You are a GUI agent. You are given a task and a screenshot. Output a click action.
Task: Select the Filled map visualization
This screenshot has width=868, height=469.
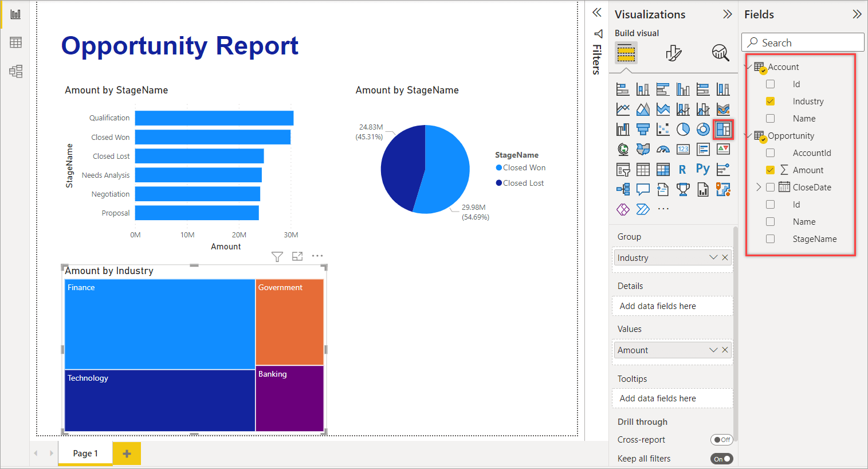click(643, 149)
